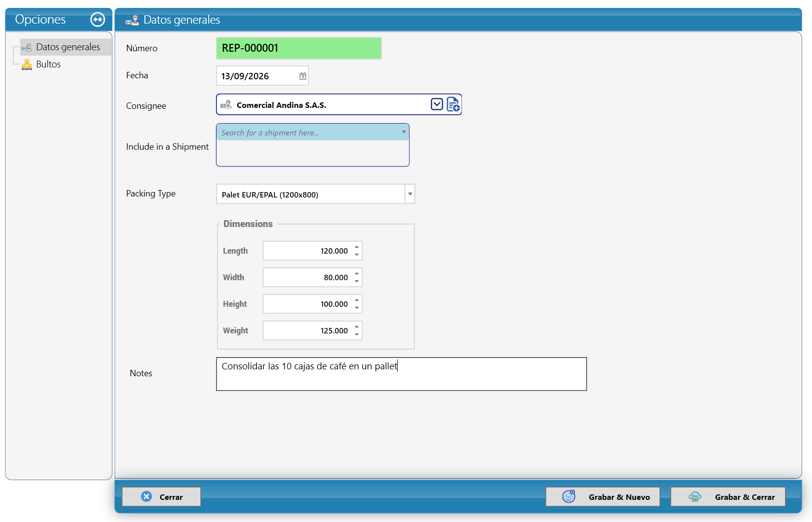This screenshot has width=812, height=522.
Task: Decrease the Length value with down arrow
Action: 357,255
